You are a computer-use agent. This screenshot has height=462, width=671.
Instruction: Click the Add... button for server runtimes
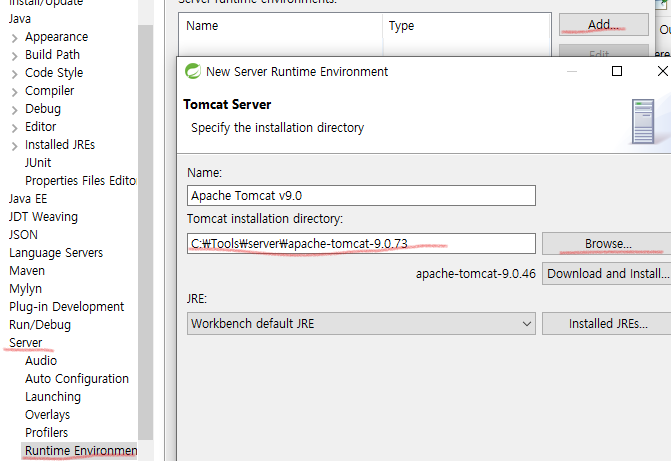(x=603, y=24)
